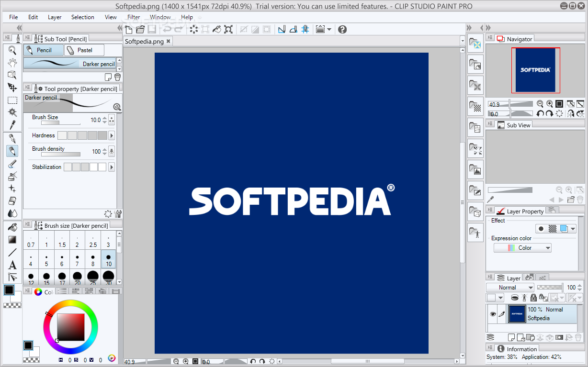Select the Gradient tool

point(12,240)
